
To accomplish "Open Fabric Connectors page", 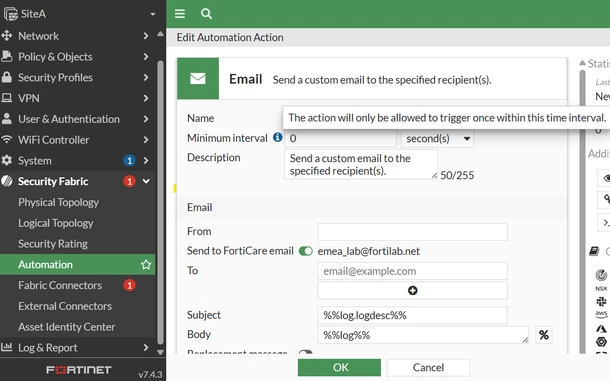I will tap(60, 285).
